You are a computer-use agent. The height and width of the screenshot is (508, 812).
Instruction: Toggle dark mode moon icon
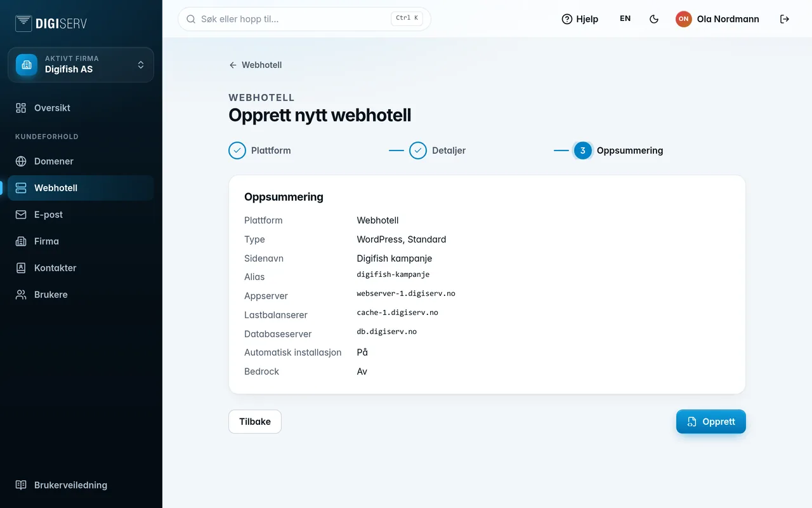tap(654, 19)
